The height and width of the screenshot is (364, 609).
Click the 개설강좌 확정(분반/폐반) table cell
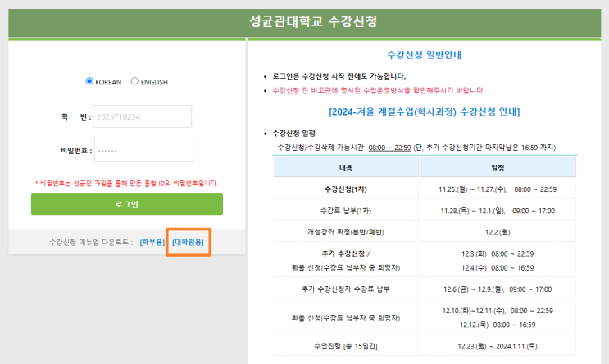pyautogui.click(x=346, y=232)
